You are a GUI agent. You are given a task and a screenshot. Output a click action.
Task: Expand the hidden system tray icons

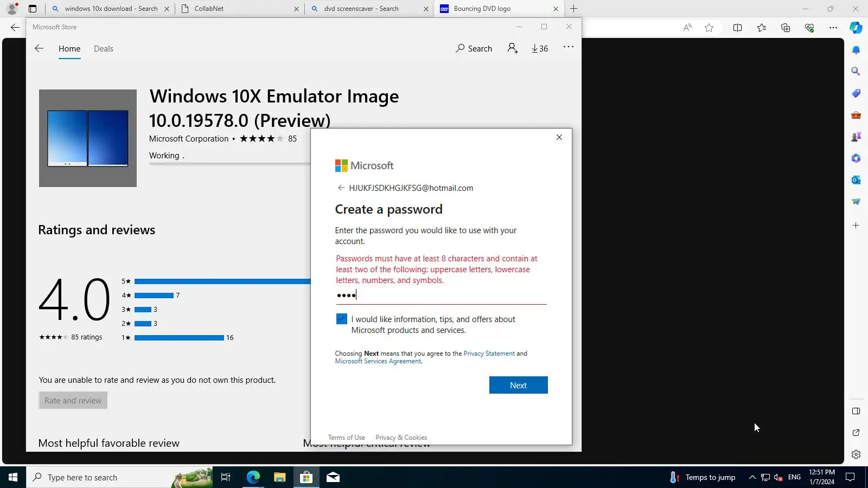coord(752,477)
